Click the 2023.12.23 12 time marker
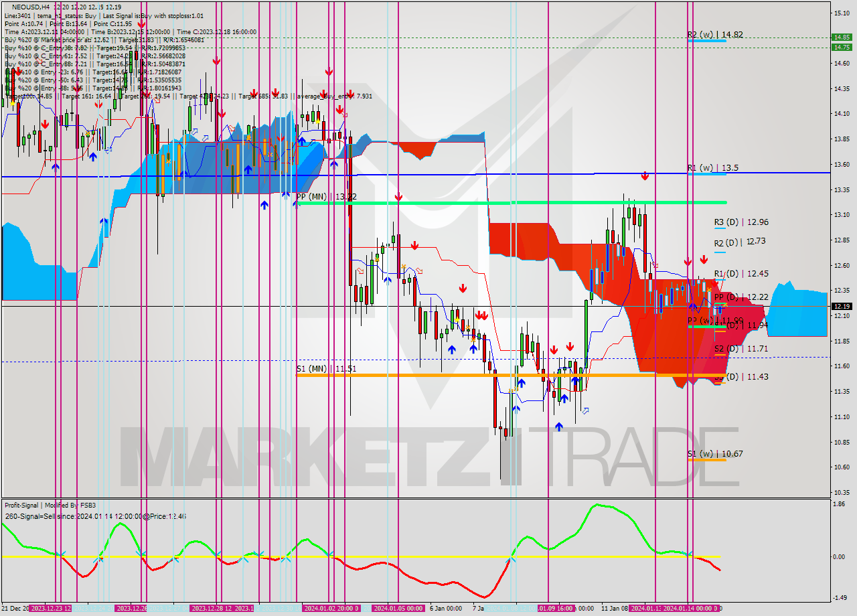This screenshot has width=857, height=616. tap(51, 609)
